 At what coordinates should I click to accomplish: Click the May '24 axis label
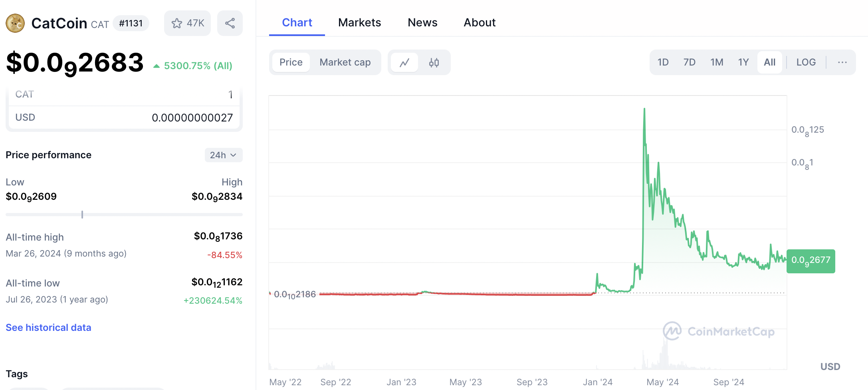(x=663, y=382)
